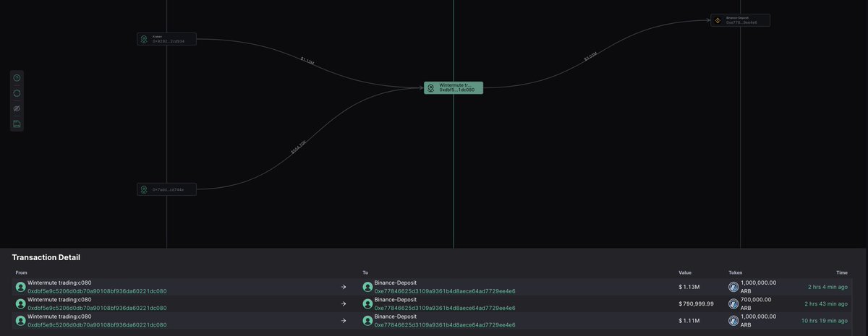Open the Binance-Deposit address link in the 2 hrs 43 min row
Screen dimensions: 868x336
click(x=445, y=307)
